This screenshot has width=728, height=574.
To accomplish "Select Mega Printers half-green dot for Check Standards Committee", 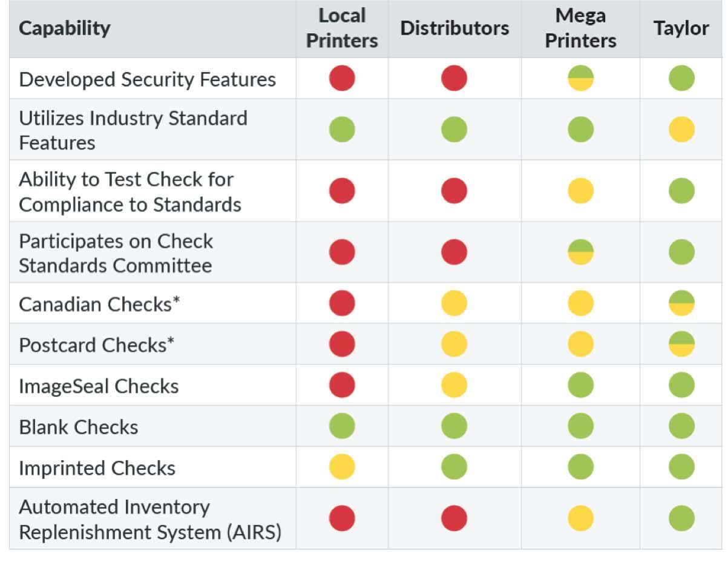I will [580, 252].
